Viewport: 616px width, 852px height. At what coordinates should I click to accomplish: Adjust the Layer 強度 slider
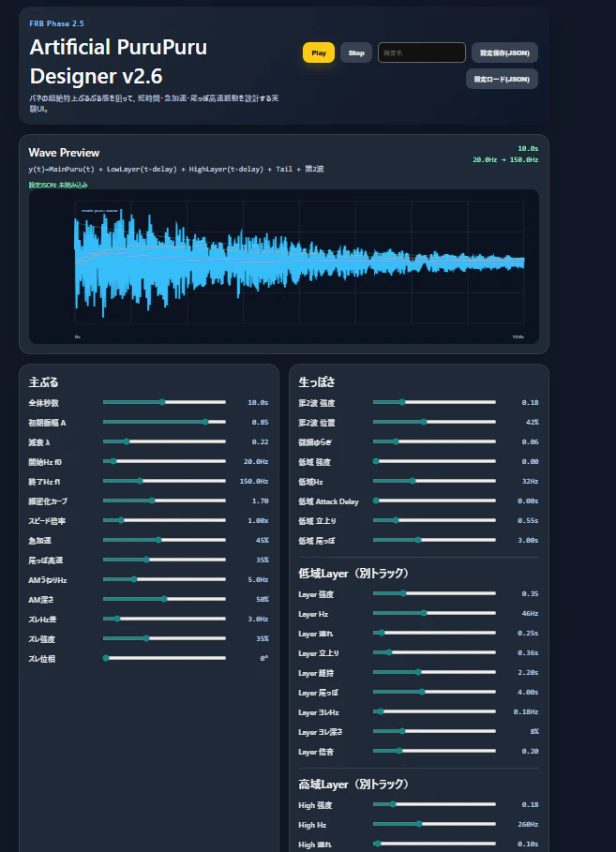[x=434, y=593]
